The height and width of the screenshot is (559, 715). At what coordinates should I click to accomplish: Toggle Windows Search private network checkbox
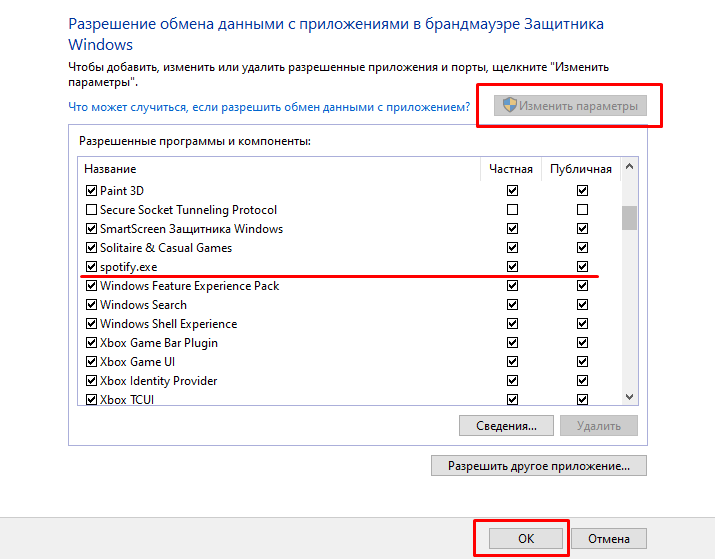513,305
